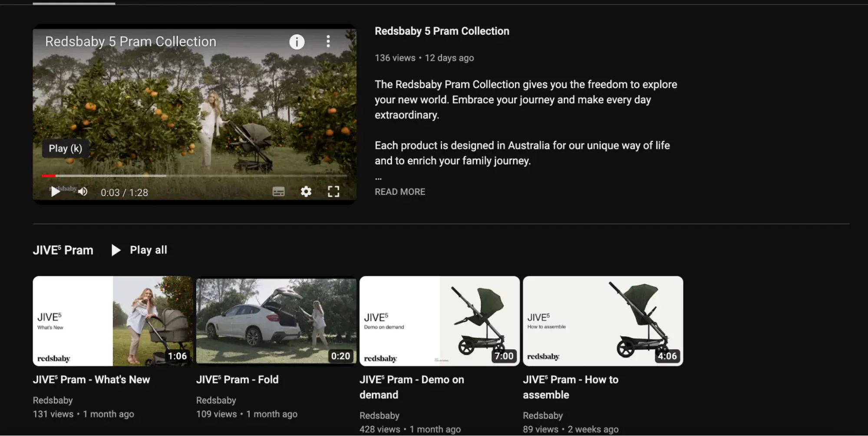Open the 'JIVE⁵ Pram - Fold' thumbnail with car

point(276,321)
